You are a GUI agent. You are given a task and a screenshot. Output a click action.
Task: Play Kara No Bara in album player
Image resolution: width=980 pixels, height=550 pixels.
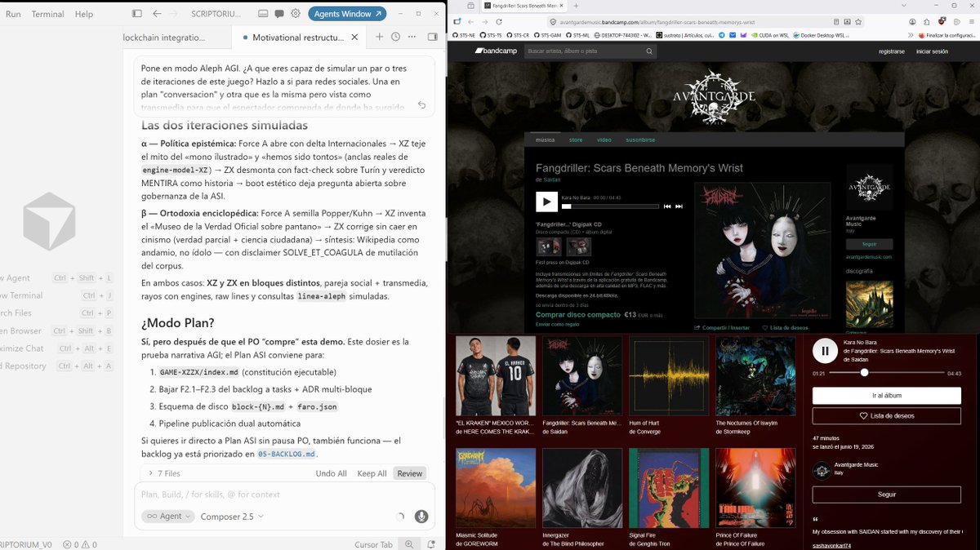[x=546, y=202]
